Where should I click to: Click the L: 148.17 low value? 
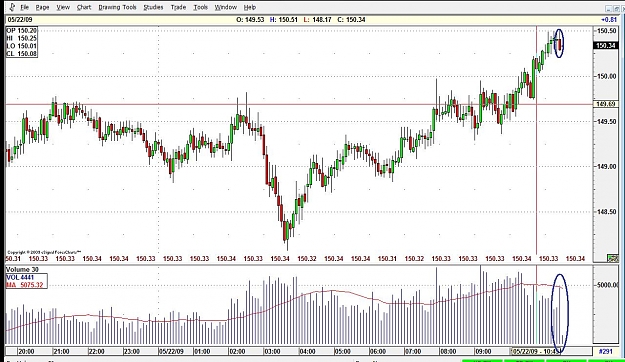[317, 20]
